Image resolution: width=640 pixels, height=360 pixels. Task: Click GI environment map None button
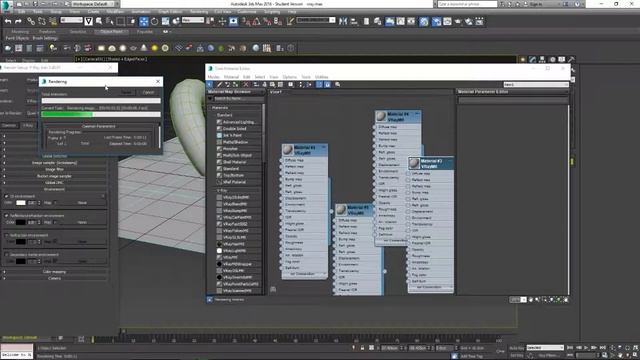(82, 202)
